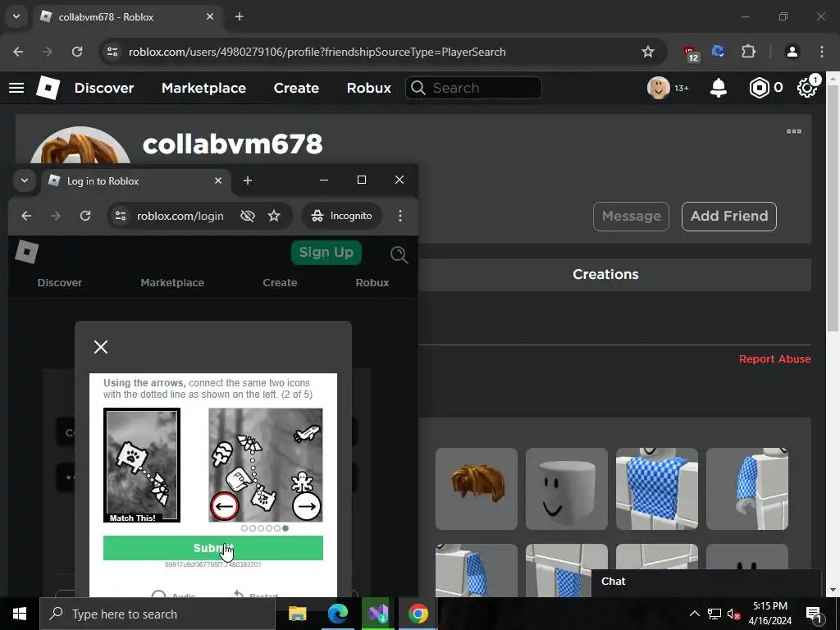Screen dimensions: 840x630
Task: Select the smiling gray head thumbnail
Action: 566,489
